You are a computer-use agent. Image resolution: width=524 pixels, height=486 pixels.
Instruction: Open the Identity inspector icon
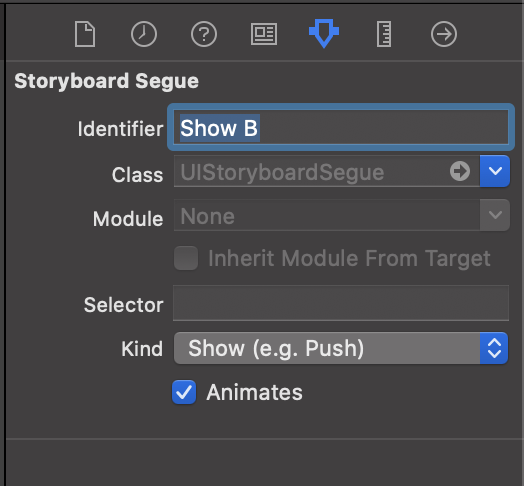point(264,34)
